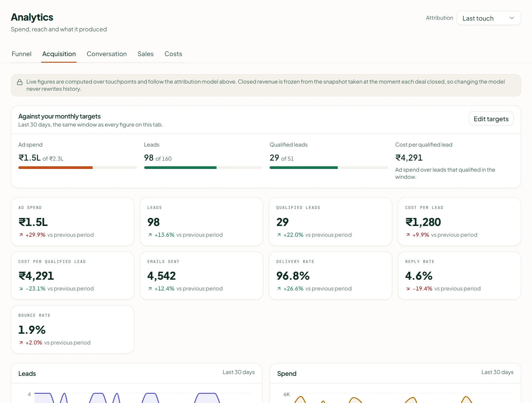Image resolution: width=532 pixels, height=403 pixels.
Task: Click the +9.9% change on Cost Per Lead
Action: 421,235
